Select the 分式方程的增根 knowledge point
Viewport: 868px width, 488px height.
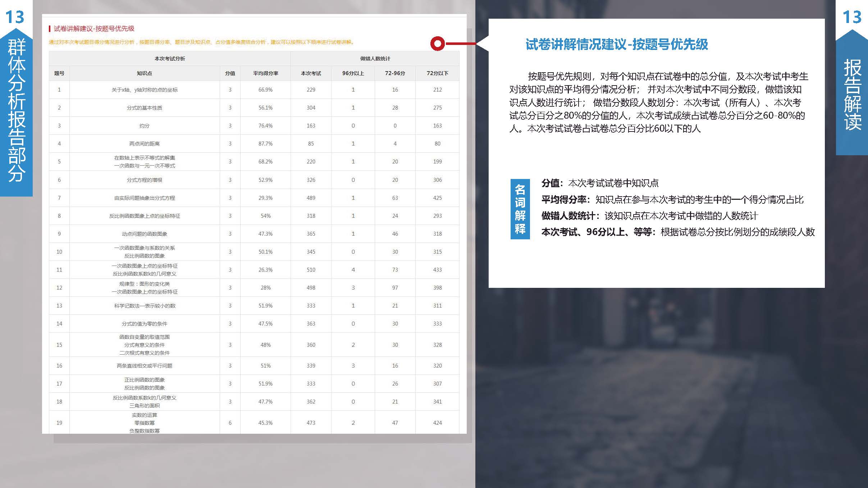click(x=144, y=180)
